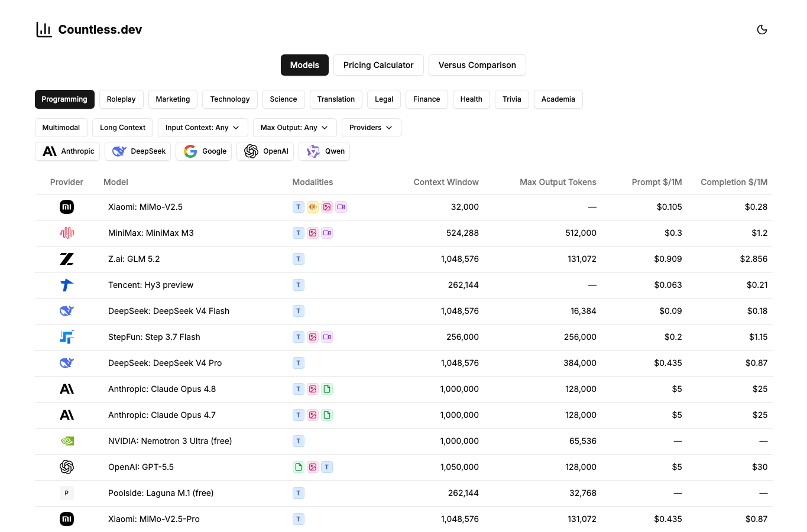The width and height of the screenshot is (807, 532).
Task: Toggle the Anthropic provider filter
Action: (67, 151)
